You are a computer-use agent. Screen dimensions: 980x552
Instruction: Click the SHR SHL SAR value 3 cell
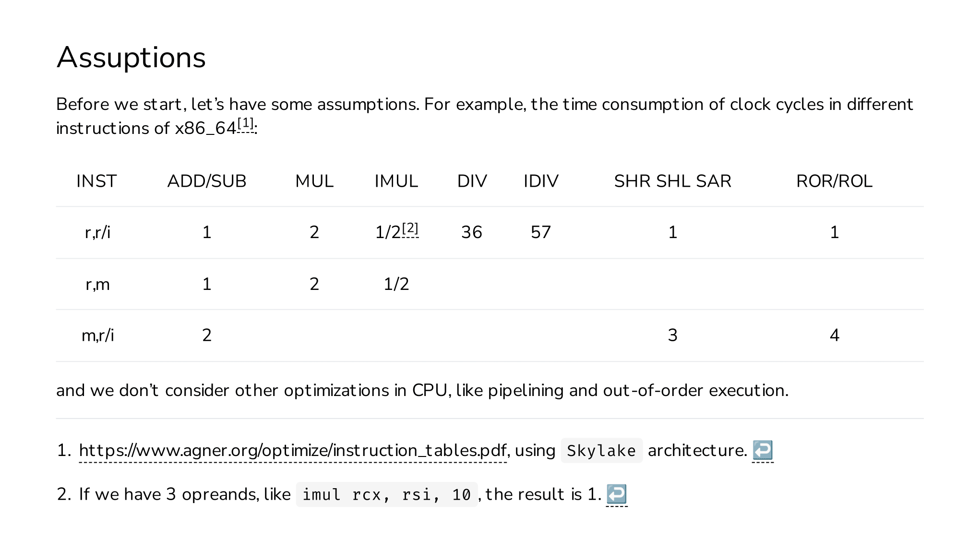tap(673, 335)
